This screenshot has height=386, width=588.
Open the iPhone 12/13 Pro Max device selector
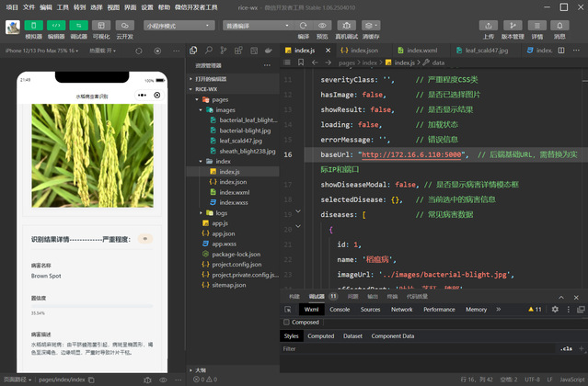click(41, 51)
